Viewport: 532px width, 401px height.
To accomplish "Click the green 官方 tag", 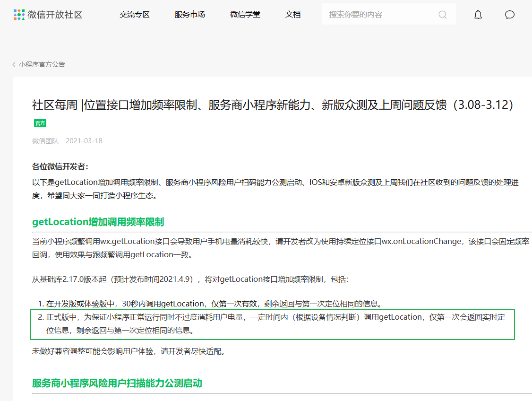I will (40, 123).
